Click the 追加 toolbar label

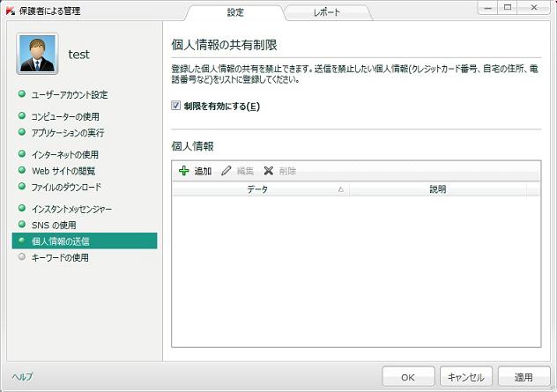[x=203, y=171]
